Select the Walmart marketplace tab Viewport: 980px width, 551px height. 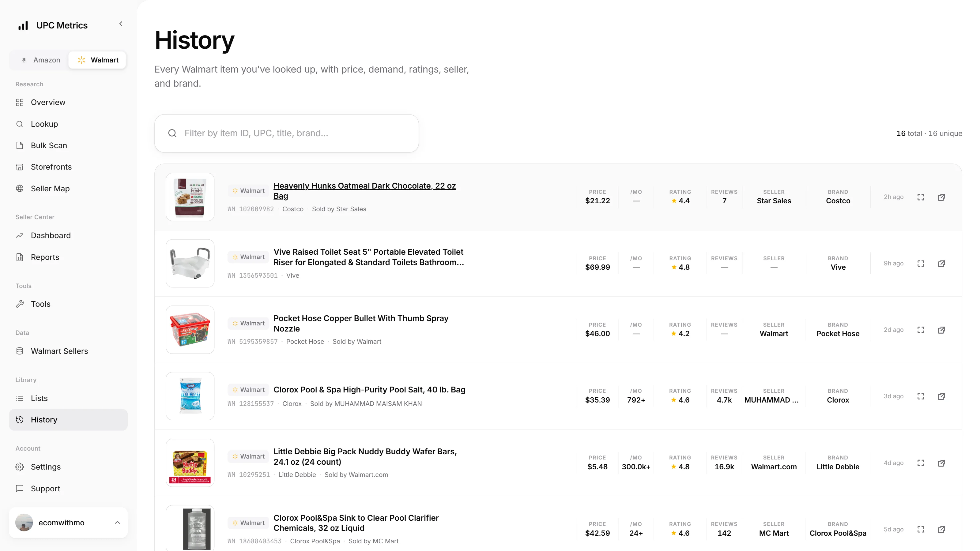(97, 60)
